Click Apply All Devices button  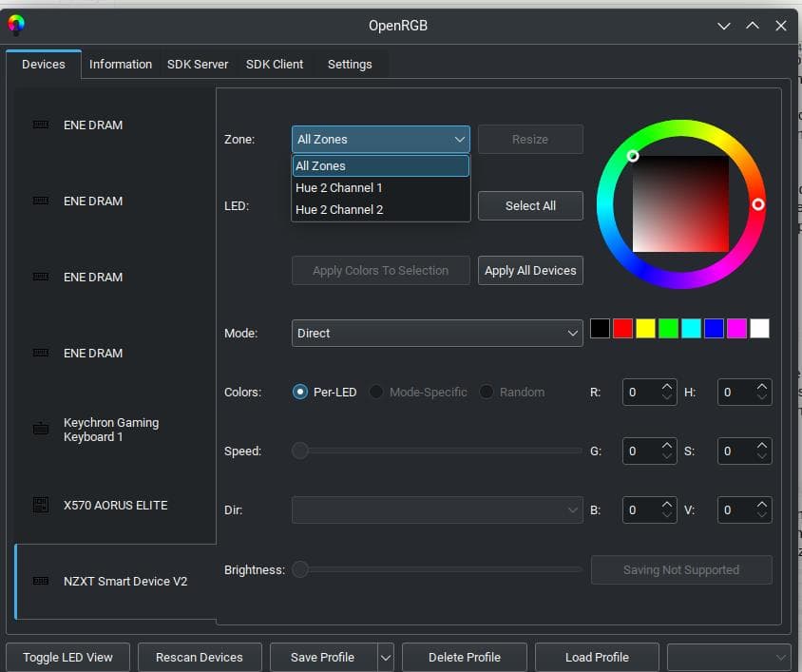530,270
